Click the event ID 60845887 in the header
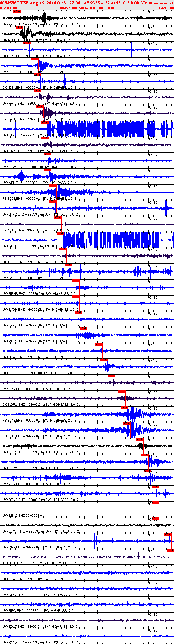Screen dimensions: 174x644 click(9, 3)
